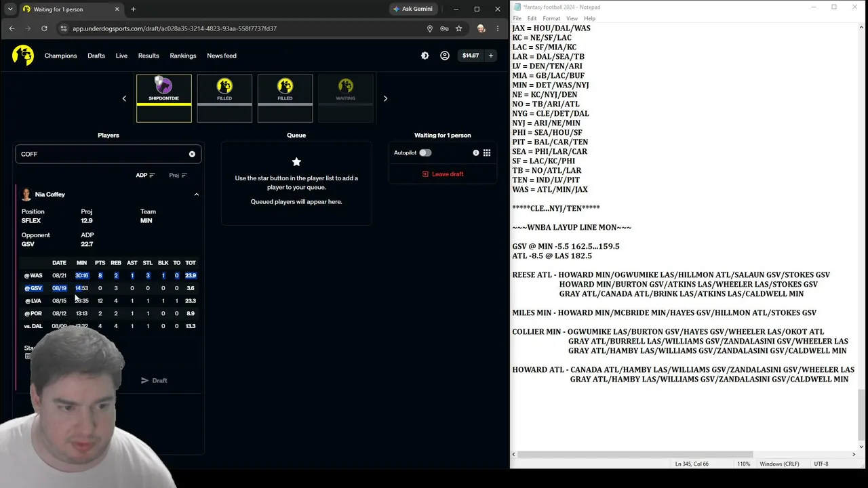Open the Chrome three-dot menu
The width and height of the screenshot is (868, 488).
click(498, 28)
